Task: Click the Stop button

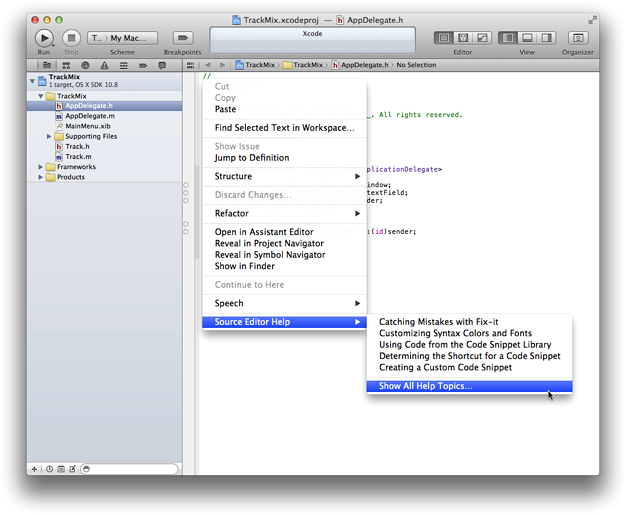Action: [71, 38]
